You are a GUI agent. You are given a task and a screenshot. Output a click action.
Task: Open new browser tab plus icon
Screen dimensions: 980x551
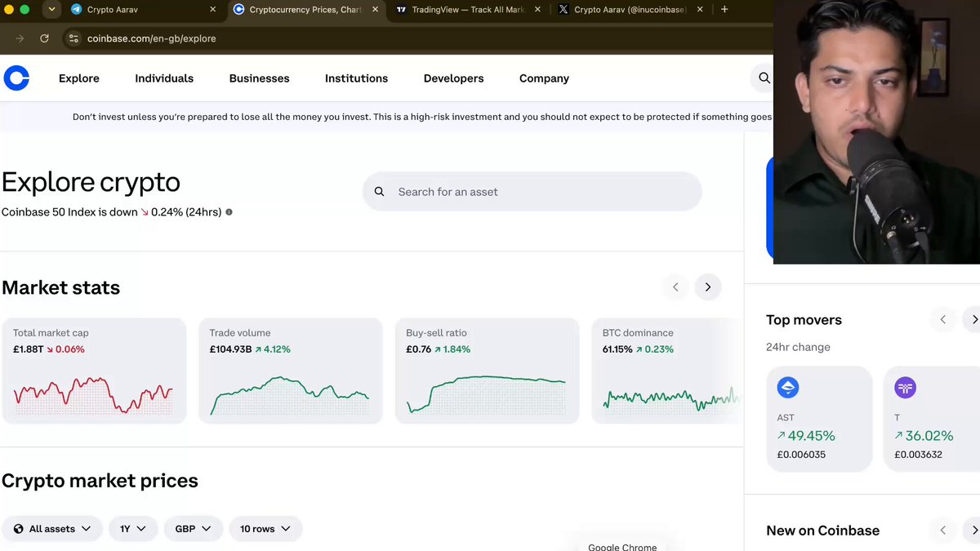coord(724,10)
